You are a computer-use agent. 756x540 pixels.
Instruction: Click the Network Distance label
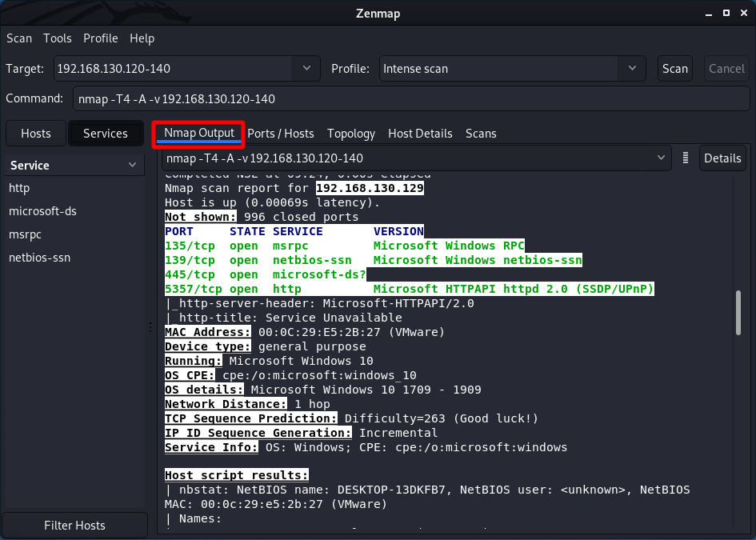tap(226, 404)
